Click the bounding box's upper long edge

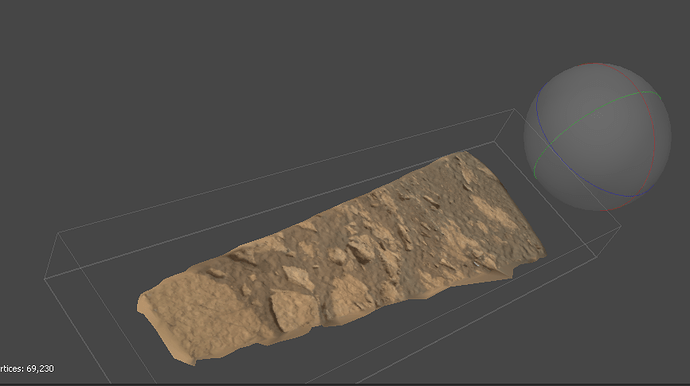286,171
